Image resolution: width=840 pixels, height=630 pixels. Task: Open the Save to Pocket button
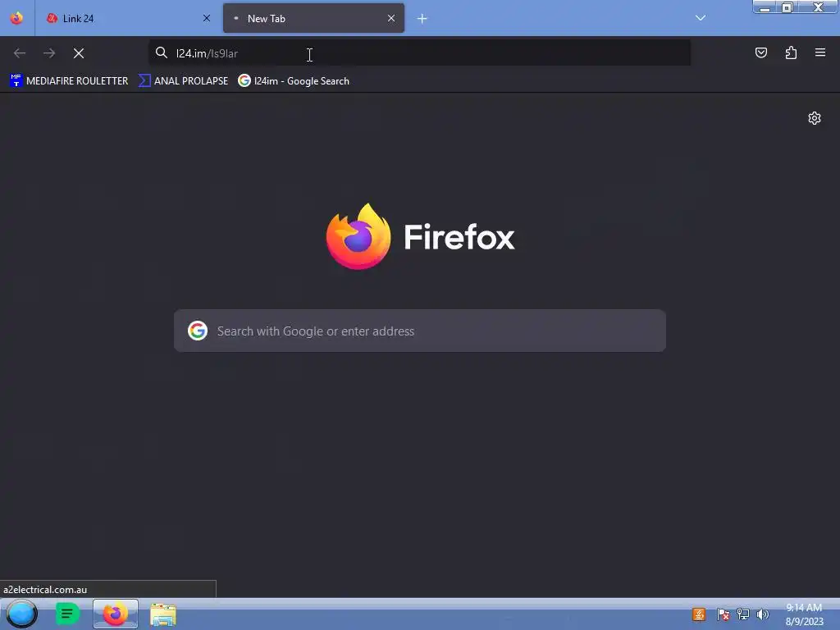[x=760, y=52]
